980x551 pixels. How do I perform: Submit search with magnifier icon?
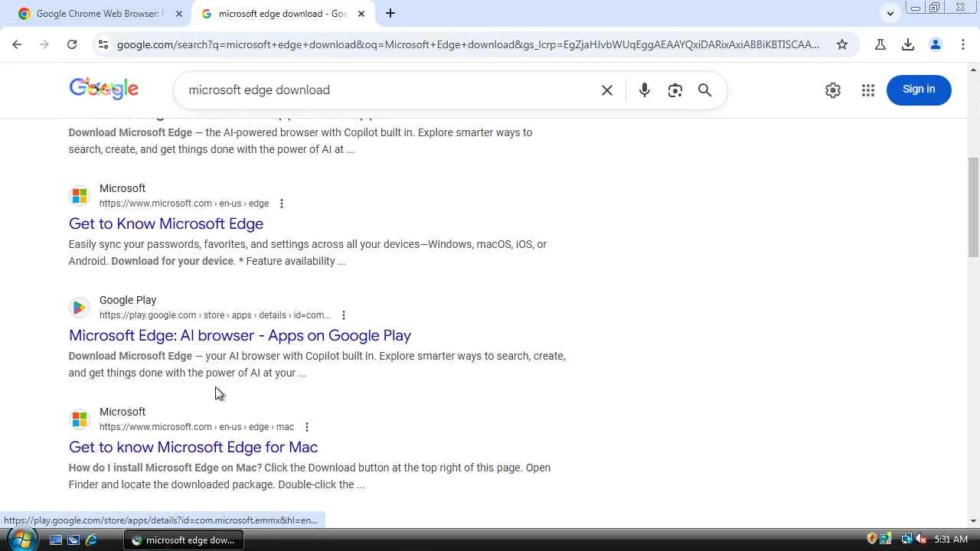click(705, 90)
